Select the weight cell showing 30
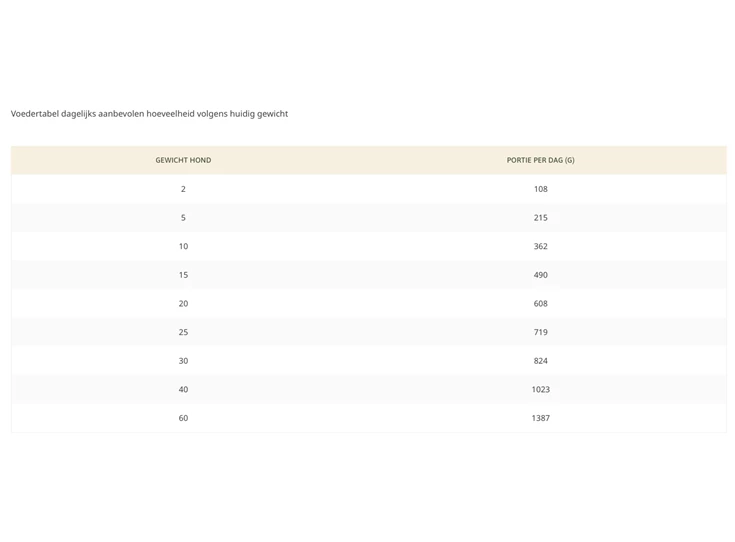The height and width of the screenshot is (542, 735). (183, 361)
